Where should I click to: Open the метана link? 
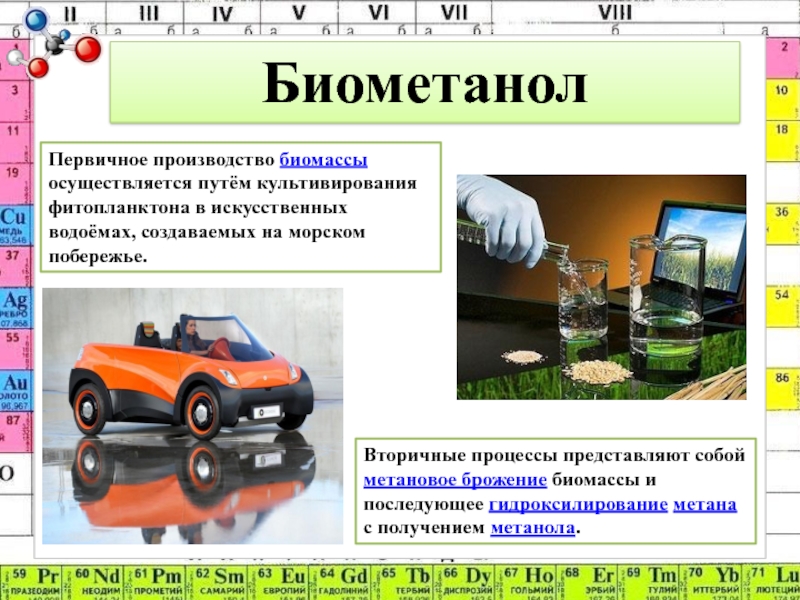[705, 503]
